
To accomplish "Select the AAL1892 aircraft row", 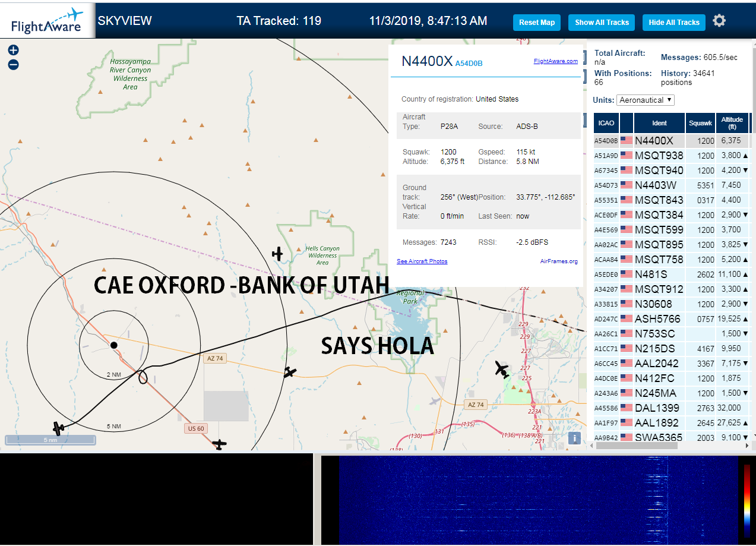I will [672, 423].
